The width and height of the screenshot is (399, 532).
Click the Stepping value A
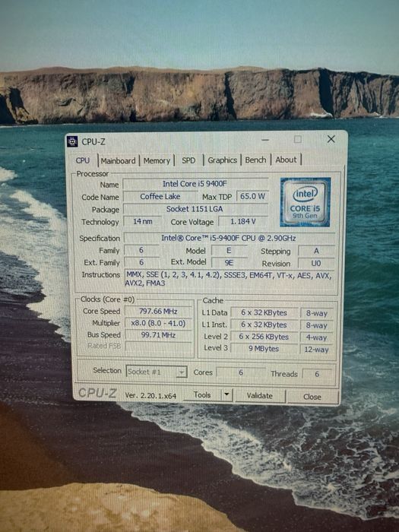[316, 251]
